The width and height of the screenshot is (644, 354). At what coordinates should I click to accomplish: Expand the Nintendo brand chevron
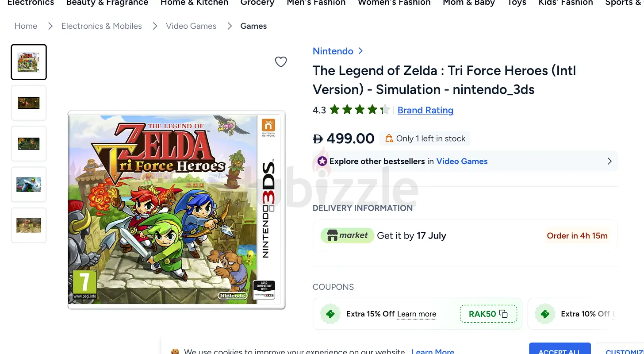click(x=360, y=51)
